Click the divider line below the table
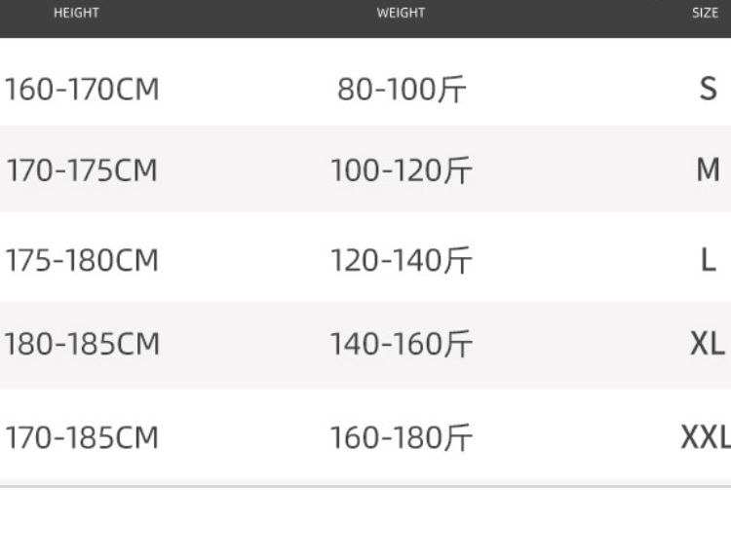Viewport: 731px width, 560px height. pos(365,485)
